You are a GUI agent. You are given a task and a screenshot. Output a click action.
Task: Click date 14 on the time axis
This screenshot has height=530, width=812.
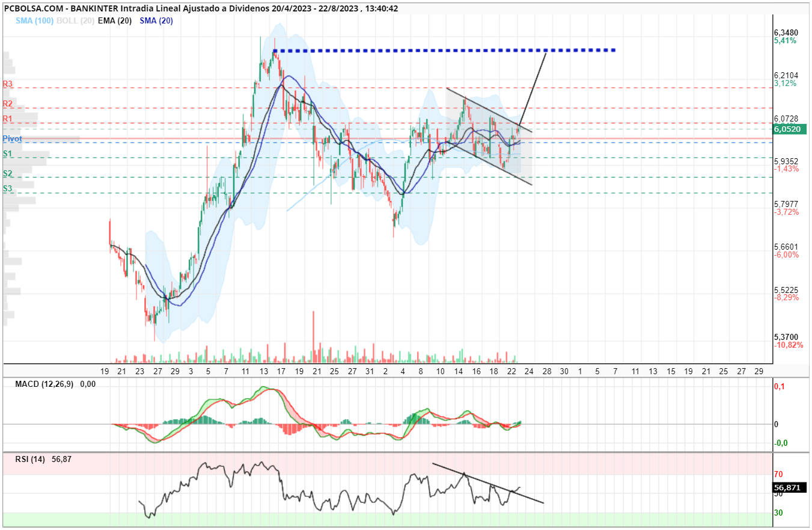click(x=458, y=371)
